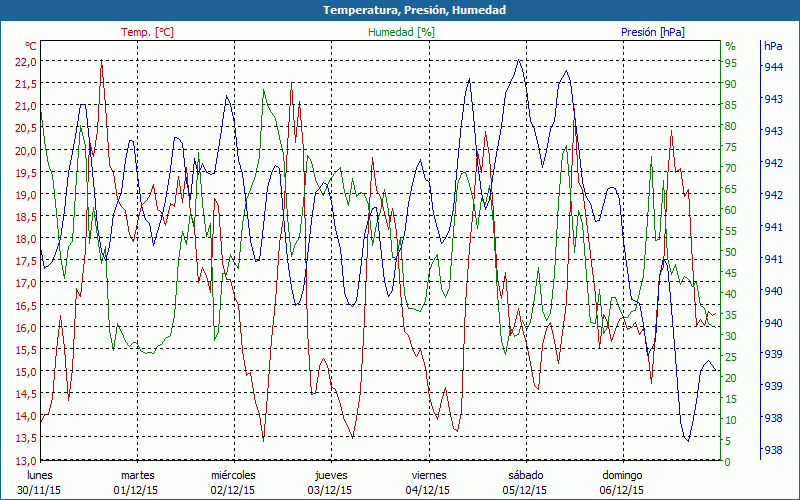800x500 pixels.
Task: Click the ºC unit label on left axis
Action: [x=30, y=46]
